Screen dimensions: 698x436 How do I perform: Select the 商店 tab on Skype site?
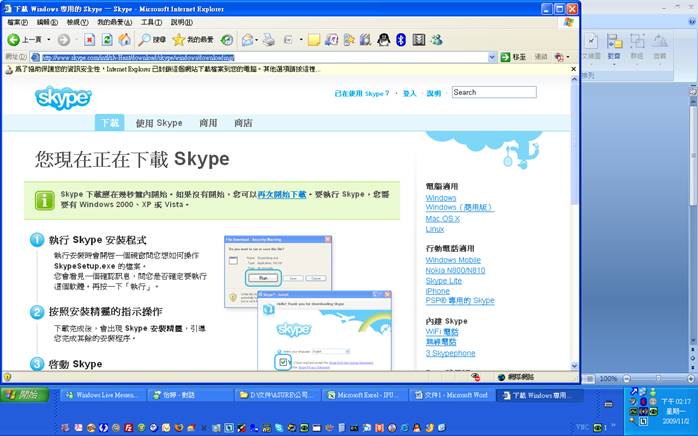pos(243,122)
